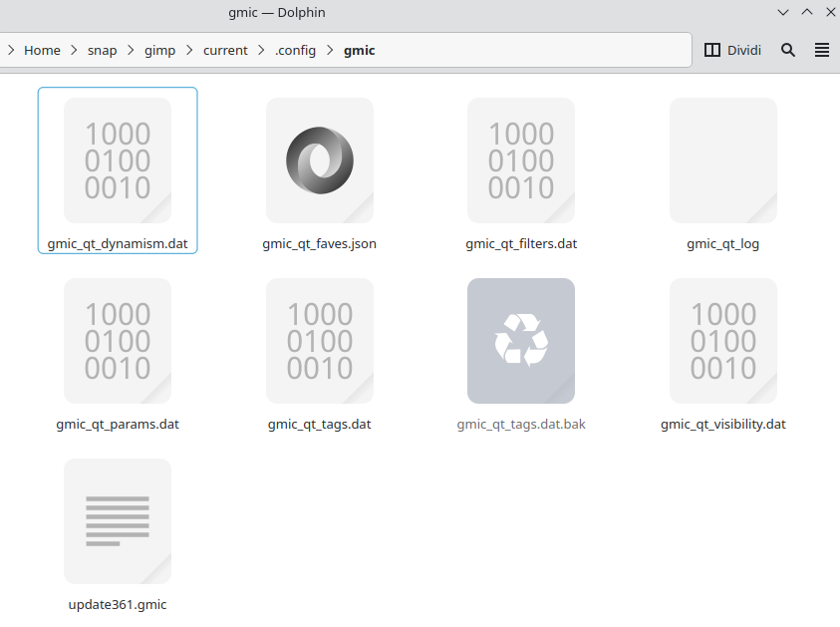Image resolution: width=840 pixels, height=627 pixels.
Task: Click the gmic_qt_visibility.dat file icon
Action: 722,340
